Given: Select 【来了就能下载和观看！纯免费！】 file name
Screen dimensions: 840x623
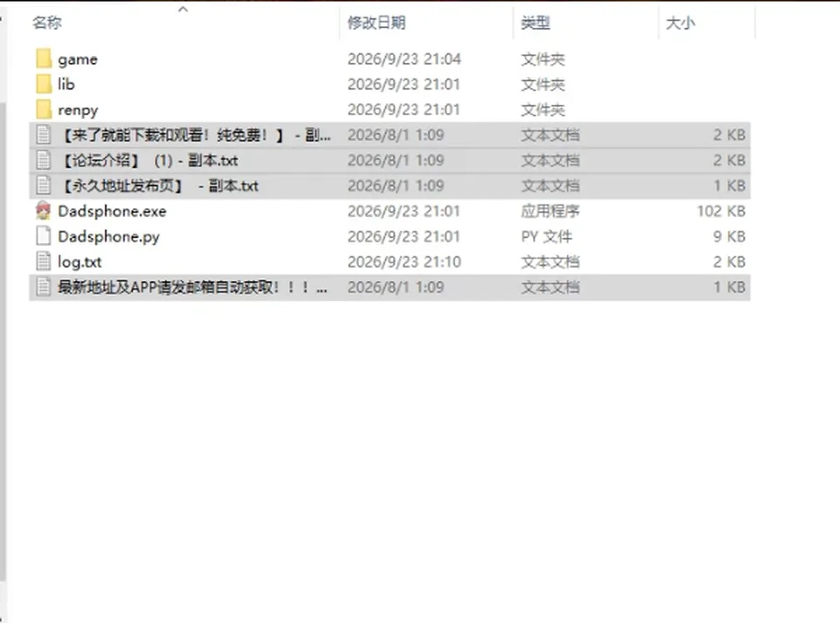Looking at the screenshot, I should [195, 135].
